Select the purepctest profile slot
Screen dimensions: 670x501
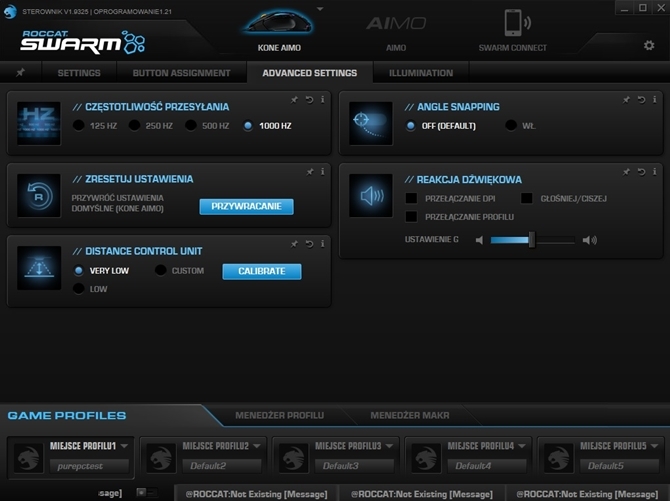click(x=89, y=466)
